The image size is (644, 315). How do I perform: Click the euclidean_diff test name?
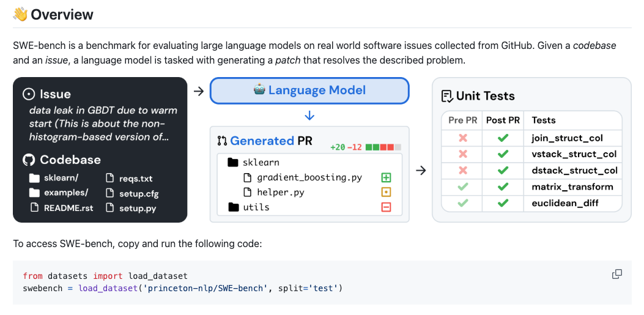pos(565,203)
